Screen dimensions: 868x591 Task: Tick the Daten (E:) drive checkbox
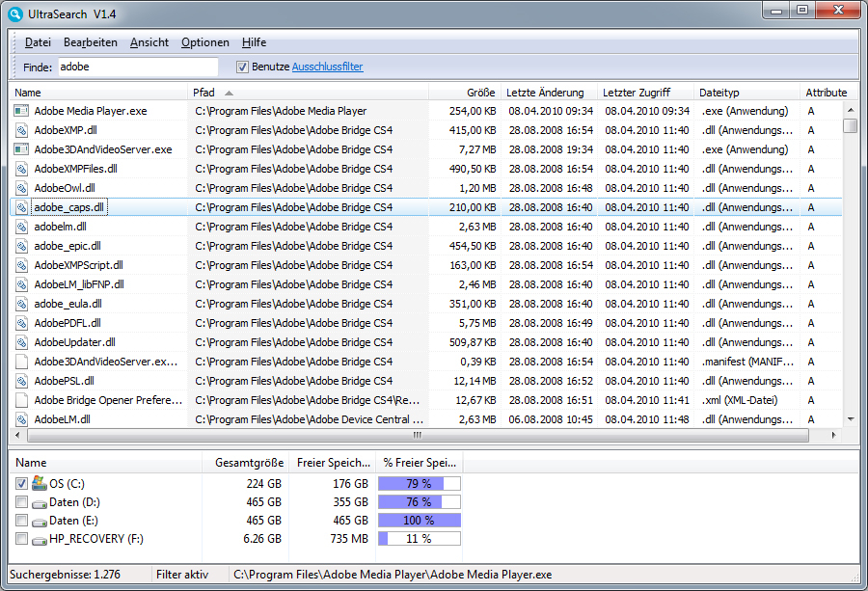point(21,521)
